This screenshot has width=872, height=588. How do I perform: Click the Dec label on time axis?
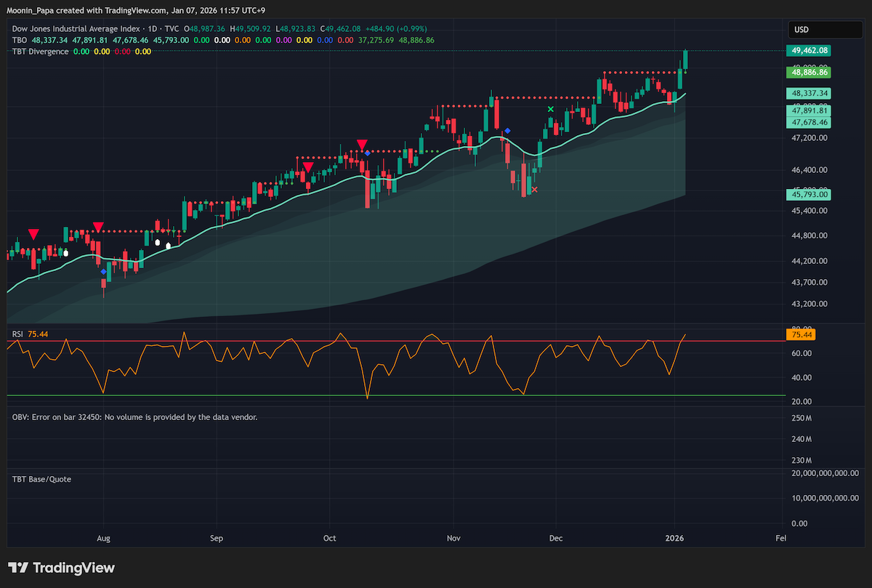[556, 539]
